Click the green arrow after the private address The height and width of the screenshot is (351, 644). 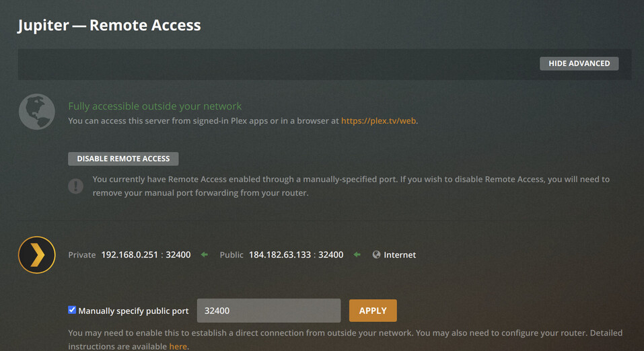[x=204, y=255]
